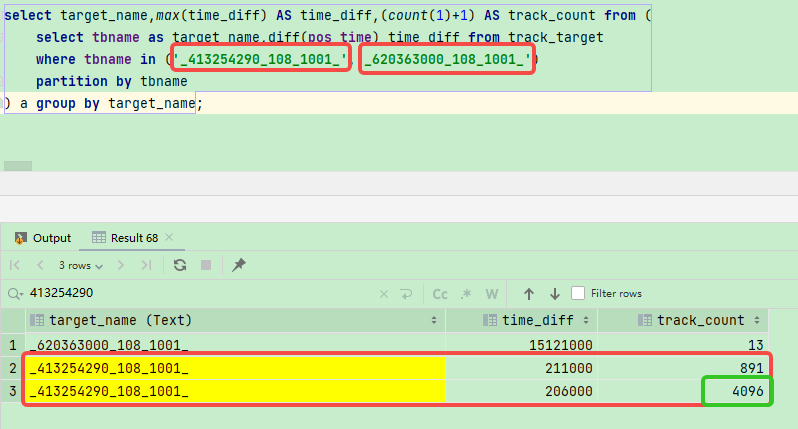Screen dimensions: 798x429
Task: Click 'partition by tbname' line in editor
Action: [111, 81]
